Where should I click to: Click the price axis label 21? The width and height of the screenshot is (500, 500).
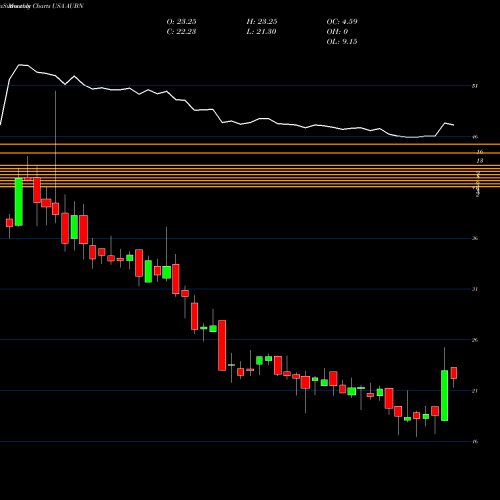pos(475,391)
